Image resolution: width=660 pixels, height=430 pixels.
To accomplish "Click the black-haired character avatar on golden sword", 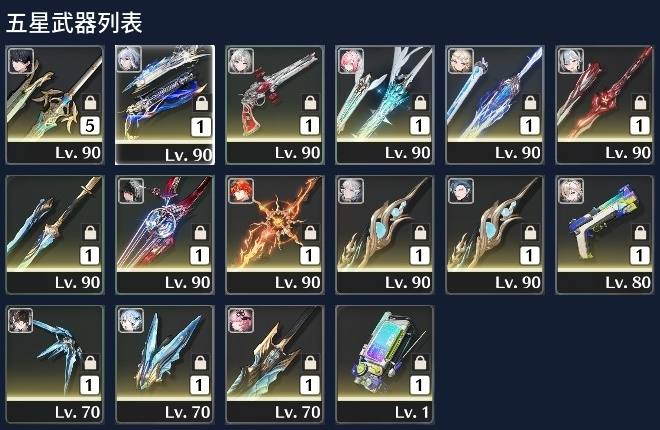I will coord(21,61).
